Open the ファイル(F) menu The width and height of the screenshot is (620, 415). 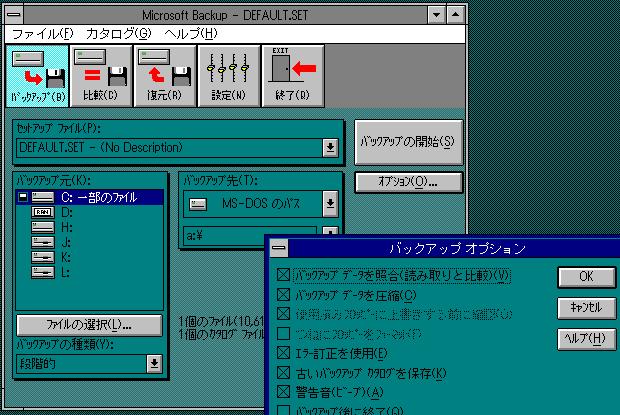pyautogui.click(x=43, y=34)
